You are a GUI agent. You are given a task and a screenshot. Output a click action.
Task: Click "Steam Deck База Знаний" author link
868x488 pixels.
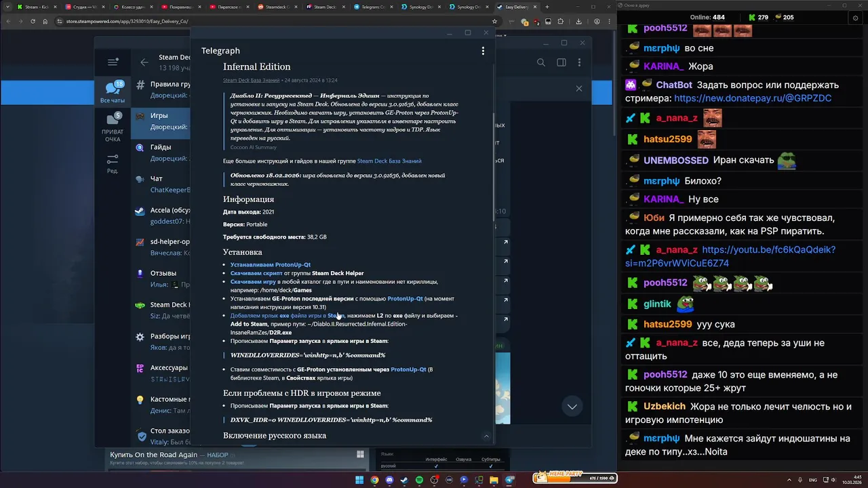pos(251,80)
